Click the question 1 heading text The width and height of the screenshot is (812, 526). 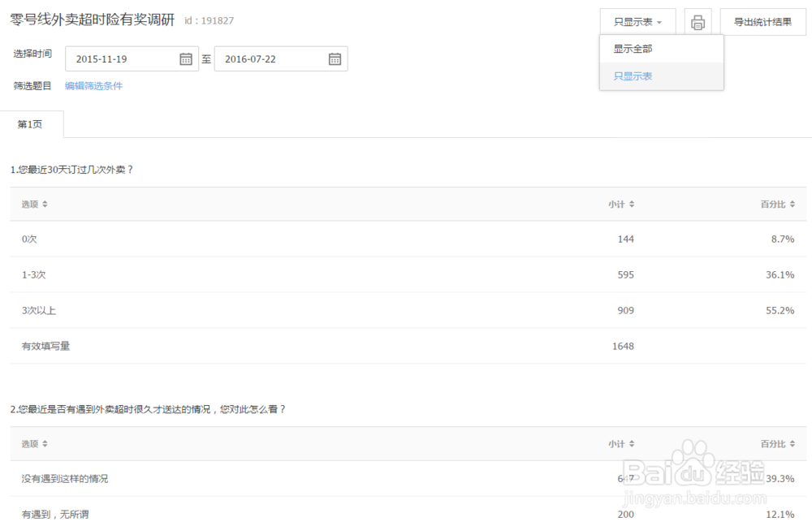coord(71,170)
